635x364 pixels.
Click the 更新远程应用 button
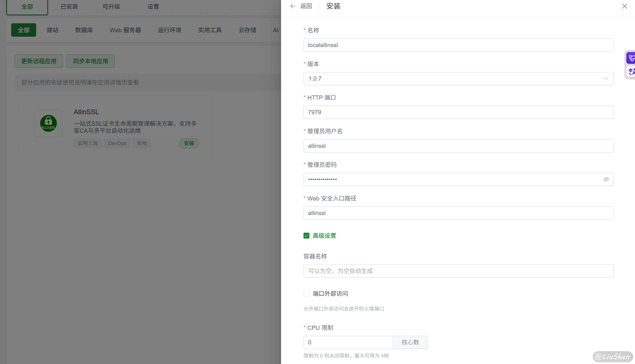click(x=38, y=61)
